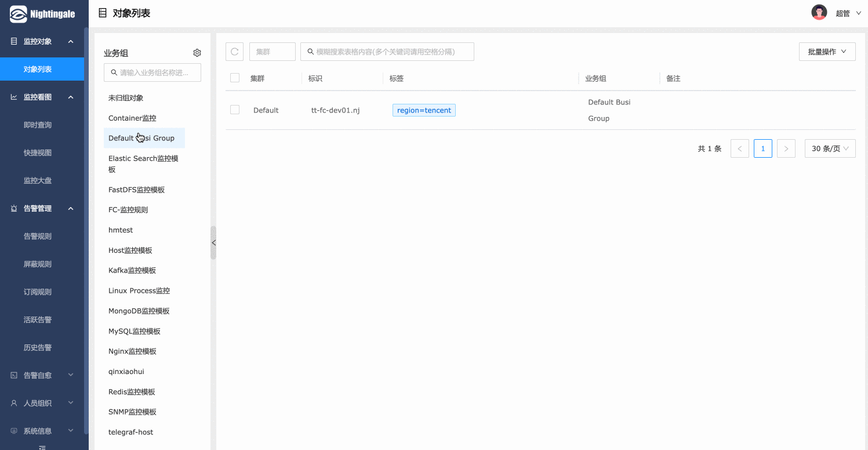Expand the 人员组织 menu section
The height and width of the screenshot is (450, 868).
click(71, 403)
